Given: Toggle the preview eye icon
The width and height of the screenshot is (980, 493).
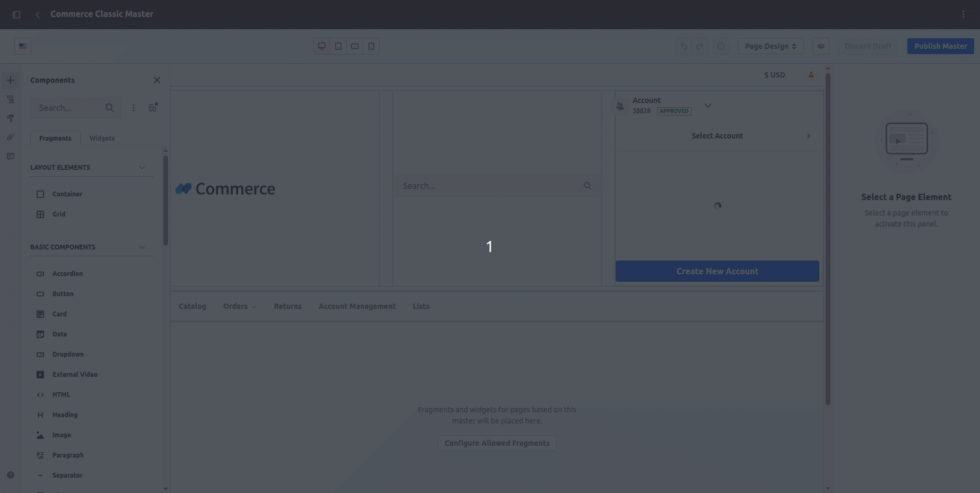Looking at the screenshot, I should point(820,46).
